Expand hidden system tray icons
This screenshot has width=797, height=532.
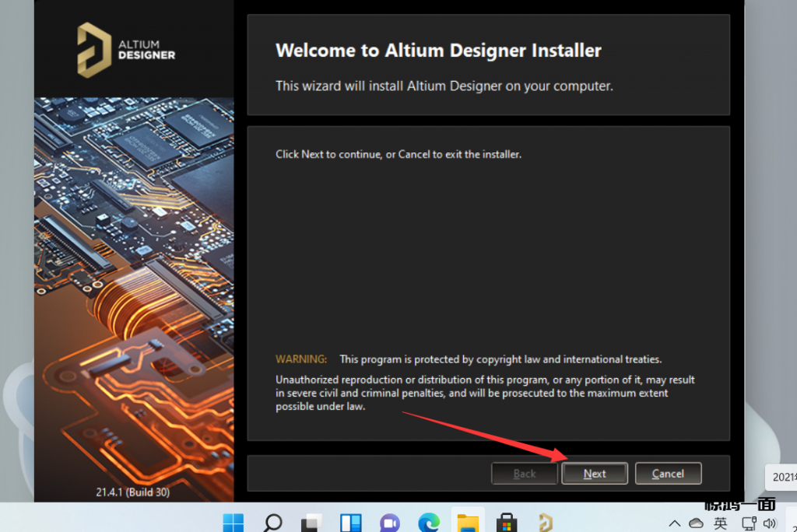point(675,523)
